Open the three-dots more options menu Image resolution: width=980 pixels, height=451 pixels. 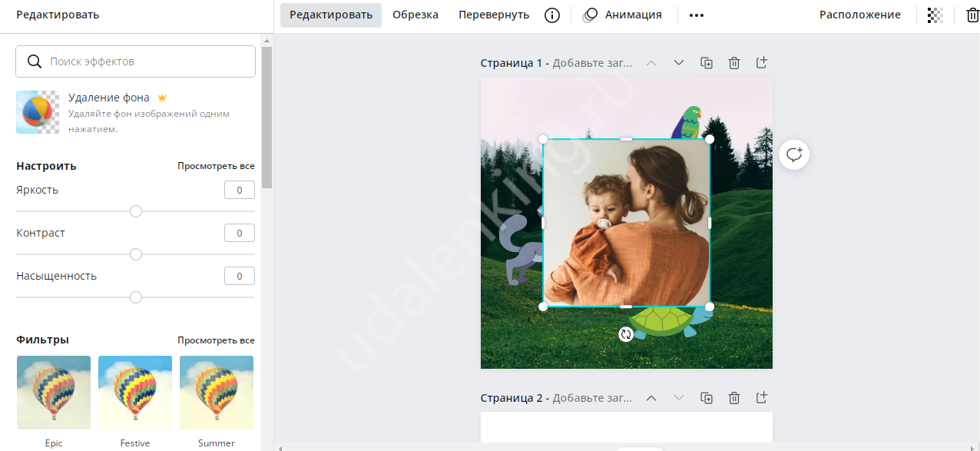pyautogui.click(x=697, y=15)
